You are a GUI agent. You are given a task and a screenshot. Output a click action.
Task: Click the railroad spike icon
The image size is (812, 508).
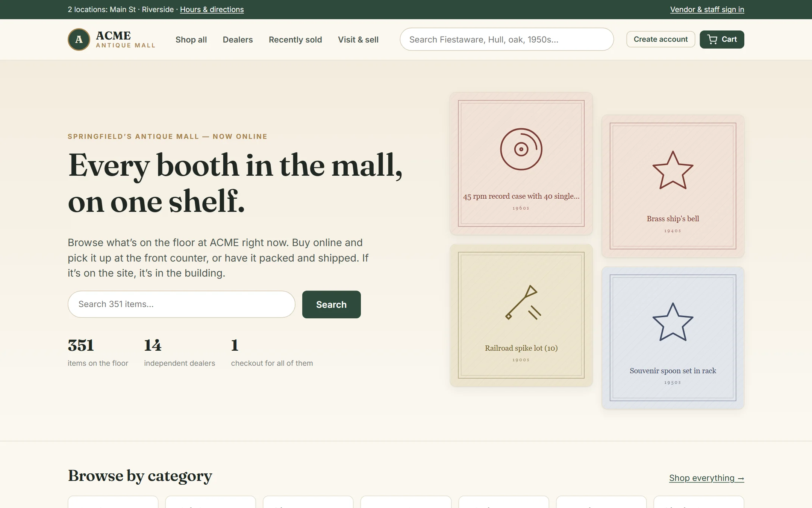(x=523, y=303)
